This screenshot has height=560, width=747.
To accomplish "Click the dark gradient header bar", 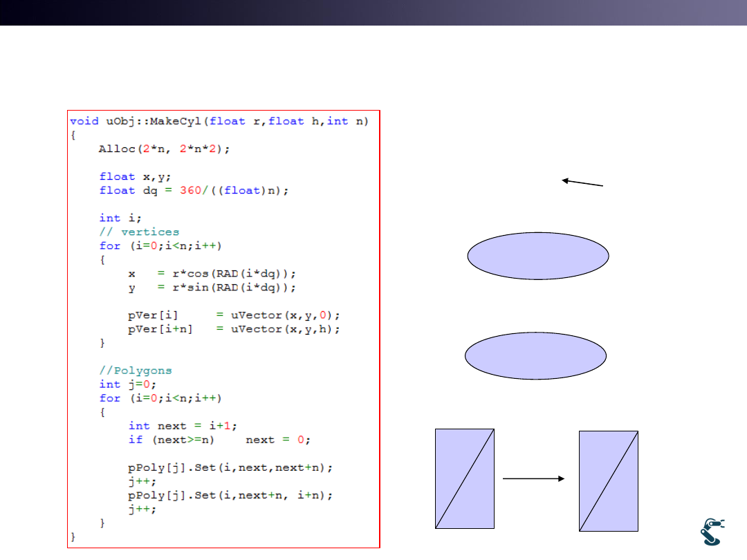I will [373, 12].
